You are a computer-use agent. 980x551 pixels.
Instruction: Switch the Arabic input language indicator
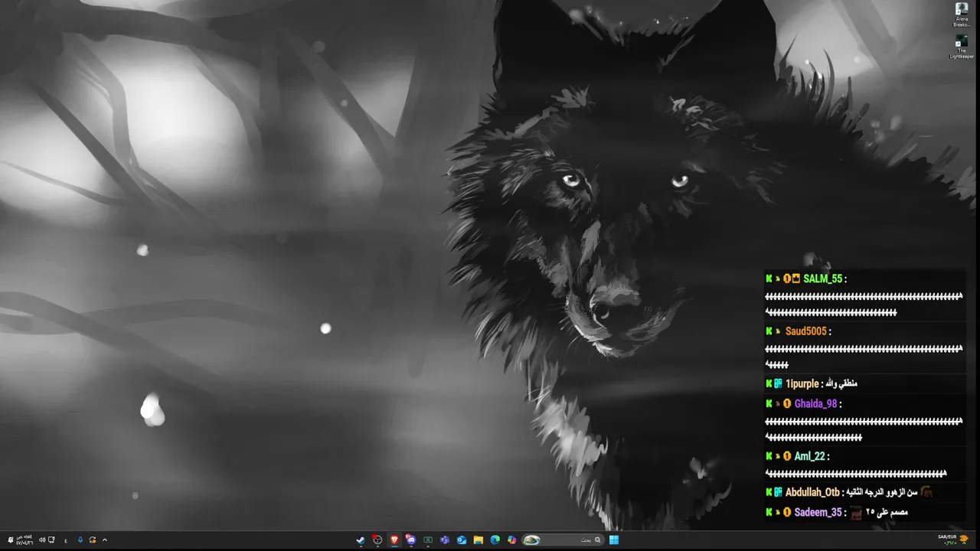coord(66,541)
